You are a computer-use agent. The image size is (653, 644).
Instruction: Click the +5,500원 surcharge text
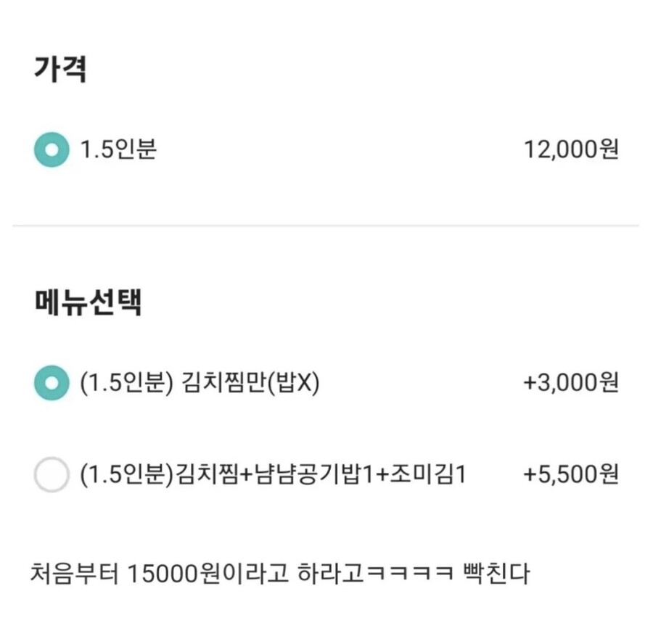pyautogui.click(x=571, y=475)
